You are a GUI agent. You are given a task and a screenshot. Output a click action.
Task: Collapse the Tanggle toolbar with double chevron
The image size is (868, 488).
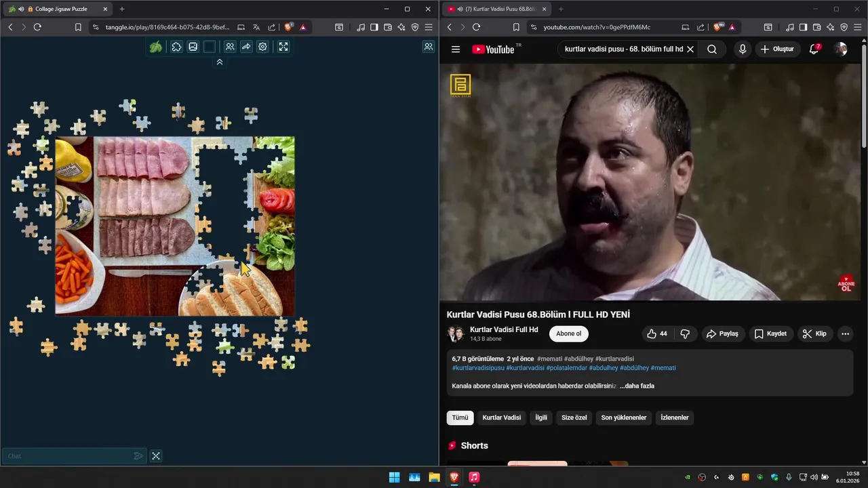(x=220, y=62)
